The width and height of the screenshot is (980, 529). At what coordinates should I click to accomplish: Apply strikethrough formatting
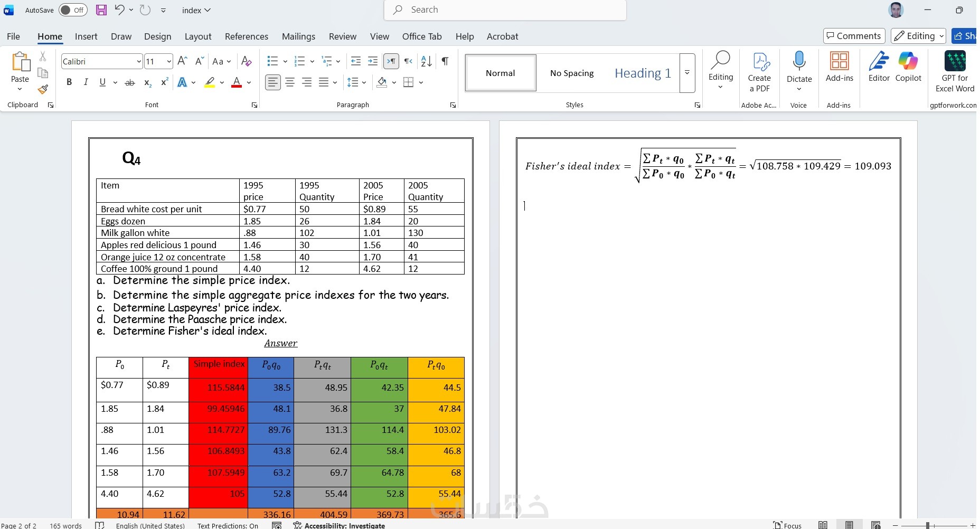click(129, 82)
